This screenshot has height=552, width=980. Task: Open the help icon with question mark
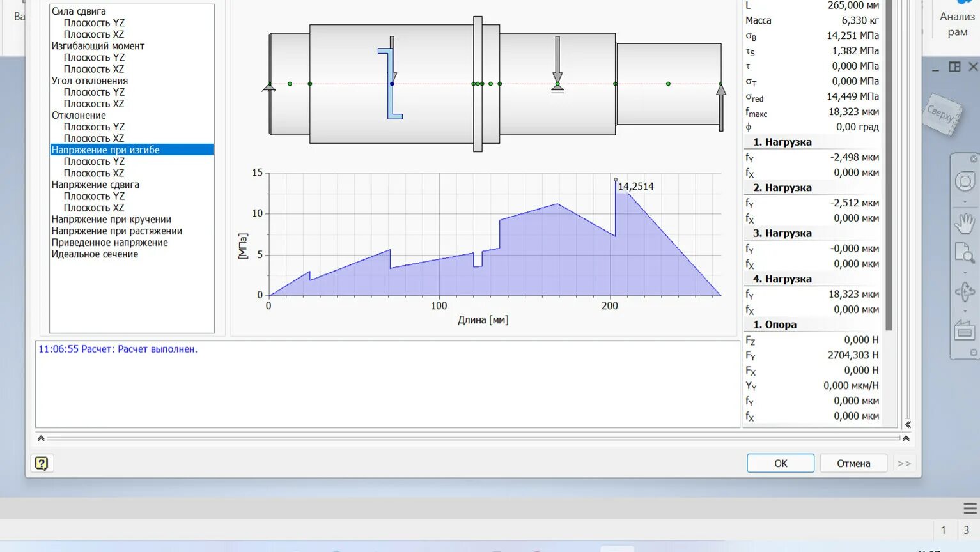point(42,463)
